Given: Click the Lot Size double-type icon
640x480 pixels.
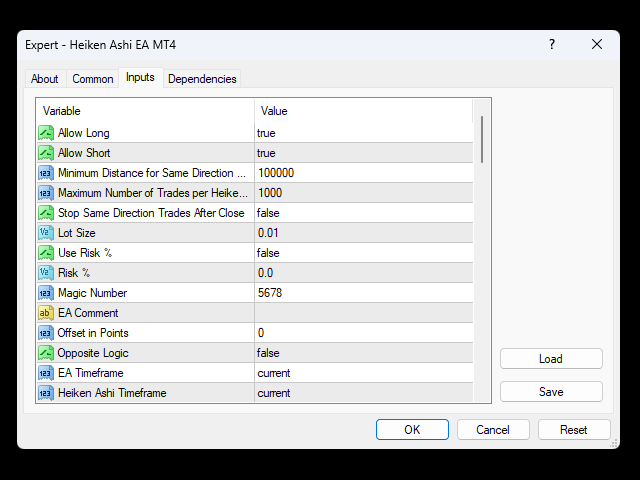Looking at the screenshot, I should 46,233.
